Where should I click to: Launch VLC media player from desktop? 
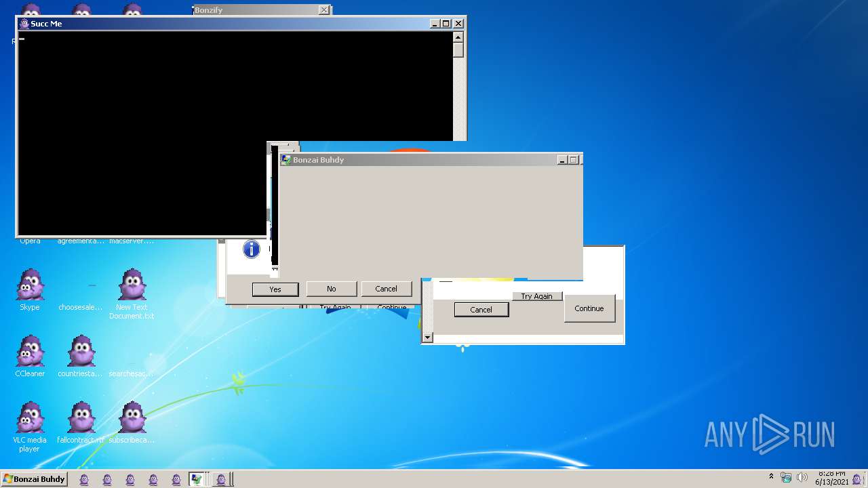[30, 427]
